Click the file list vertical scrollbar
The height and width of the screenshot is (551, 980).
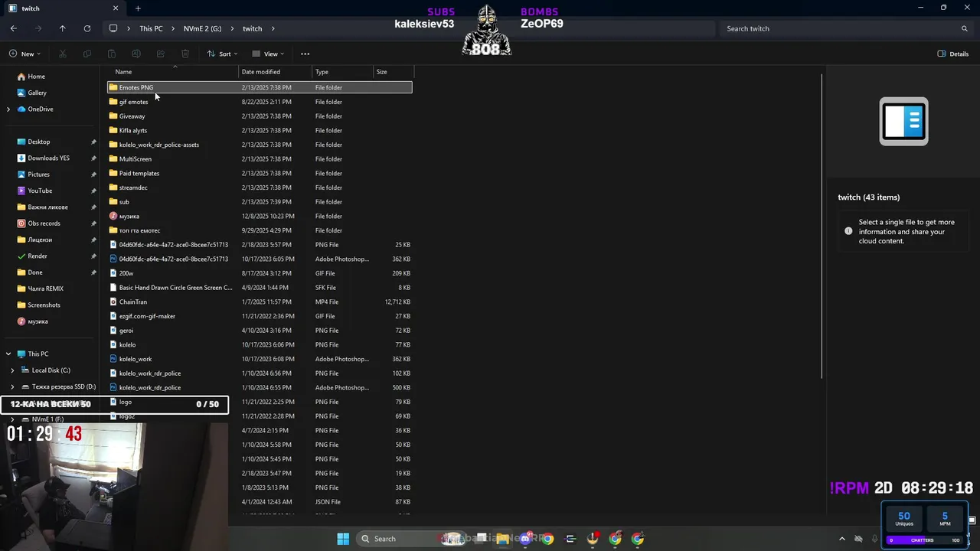tap(822, 226)
